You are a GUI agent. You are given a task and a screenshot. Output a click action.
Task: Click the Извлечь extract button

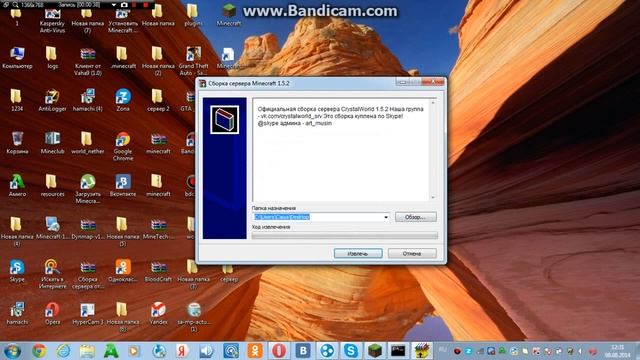[x=358, y=253]
